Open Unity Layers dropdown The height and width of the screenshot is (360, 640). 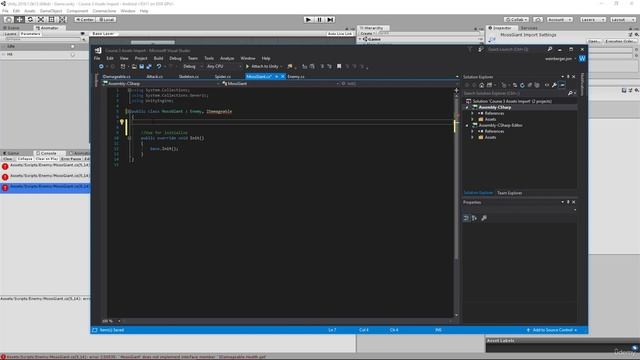[592, 19]
